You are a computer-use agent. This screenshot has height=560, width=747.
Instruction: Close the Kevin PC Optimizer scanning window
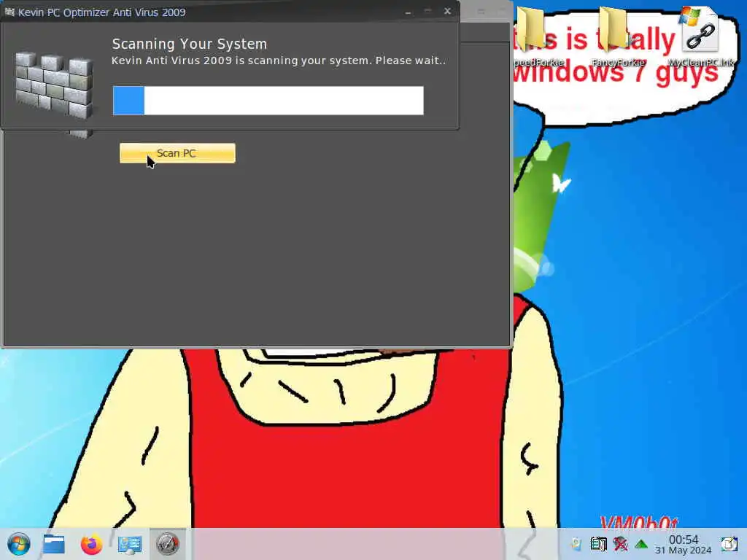[447, 11]
